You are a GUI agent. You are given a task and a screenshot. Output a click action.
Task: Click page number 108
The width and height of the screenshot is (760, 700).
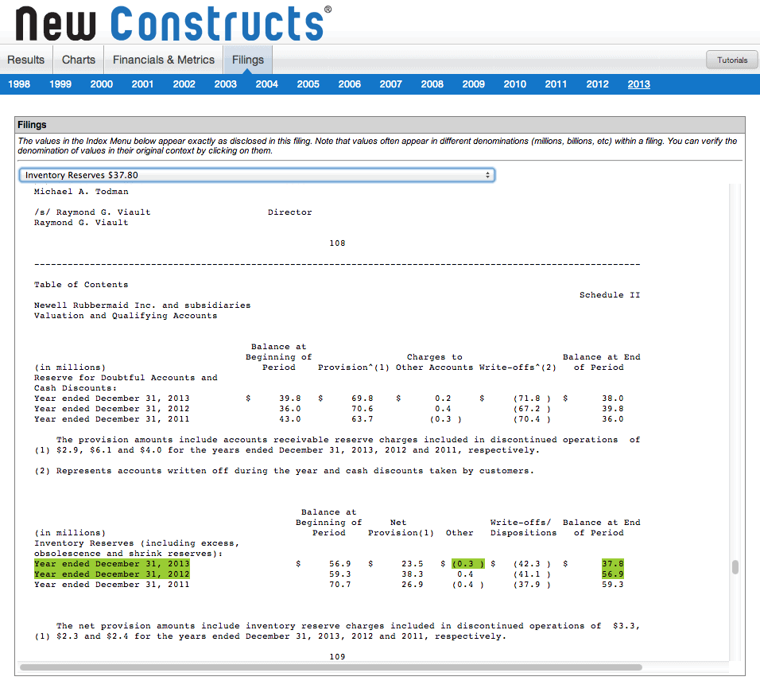337,243
